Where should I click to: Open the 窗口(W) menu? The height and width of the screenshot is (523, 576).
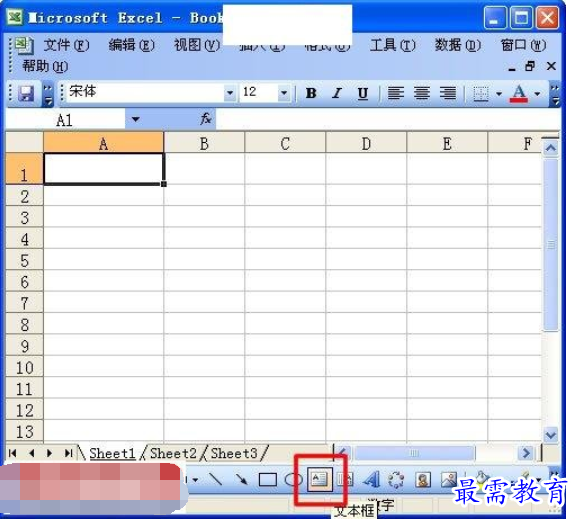tap(523, 46)
